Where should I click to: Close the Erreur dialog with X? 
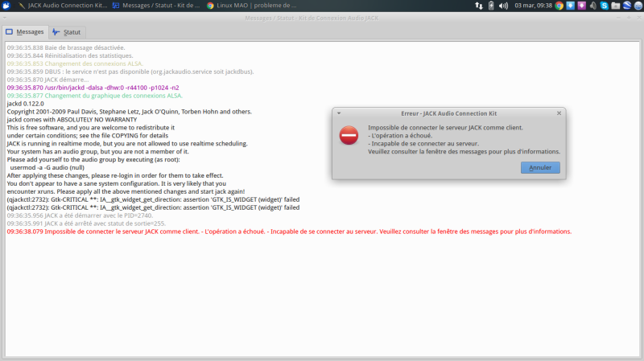(x=559, y=113)
